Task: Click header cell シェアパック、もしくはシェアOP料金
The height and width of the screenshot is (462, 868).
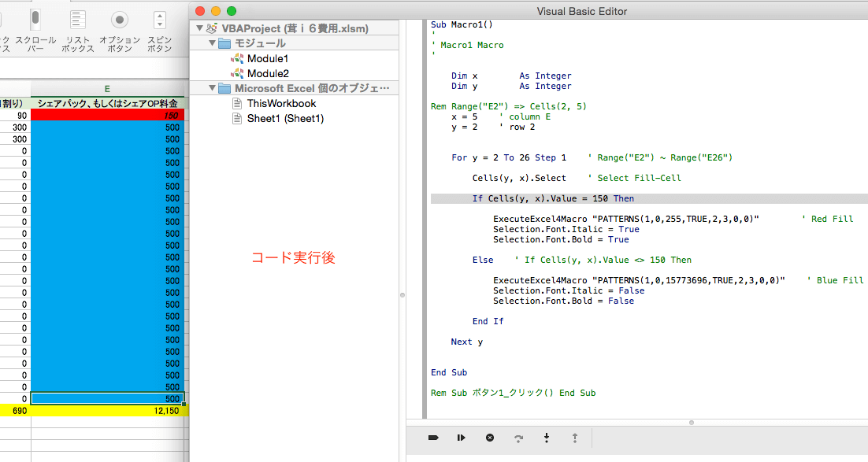Action: pos(107,103)
